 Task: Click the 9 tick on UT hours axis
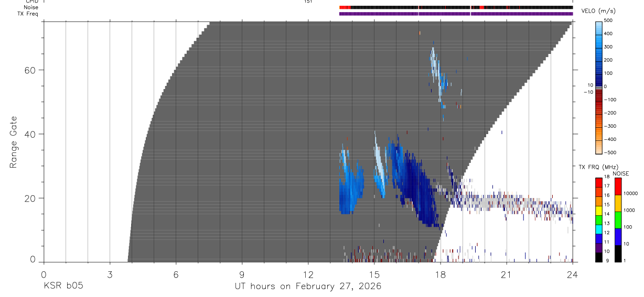click(242, 274)
